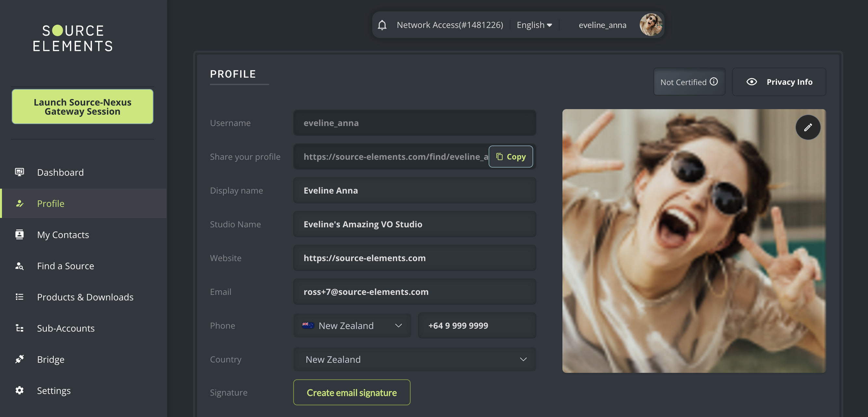The width and height of the screenshot is (868, 417).
Task: Click the Display name input field
Action: point(414,190)
